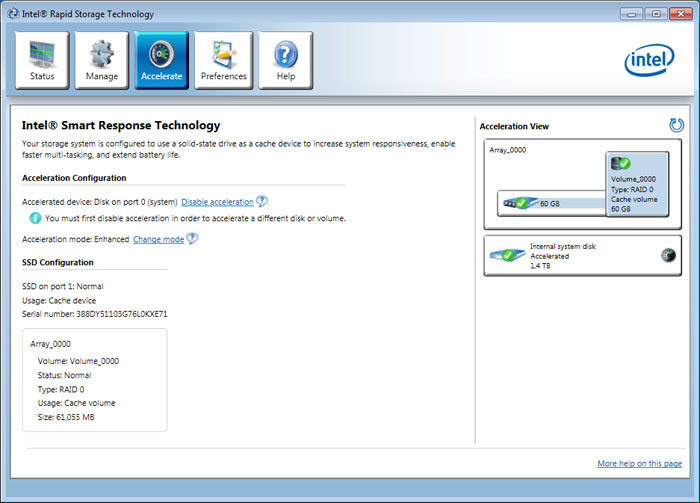Image resolution: width=700 pixels, height=503 pixels.
Task: Click 'Usage: Cache volume' in Array box
Action: [76, 403]
